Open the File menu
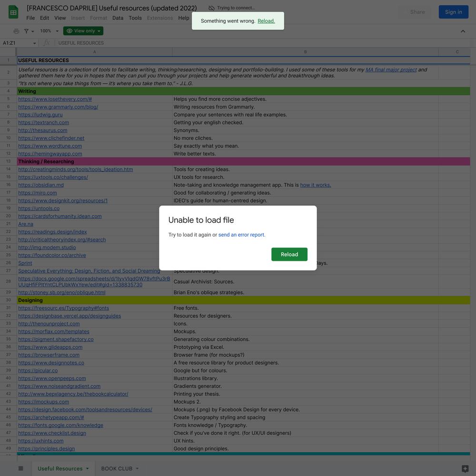476x476 pixels. click(x=30, y=18)
